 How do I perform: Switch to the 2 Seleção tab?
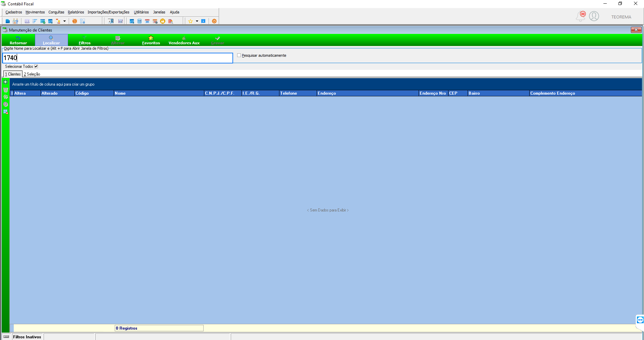tap(32, 74)
